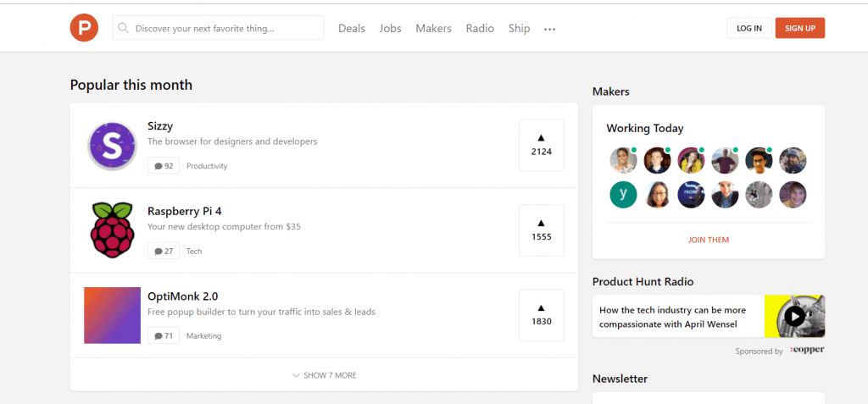The image size is (868, 404).
Task: Click 'The browser for designers and developers'
Action: 232,141
